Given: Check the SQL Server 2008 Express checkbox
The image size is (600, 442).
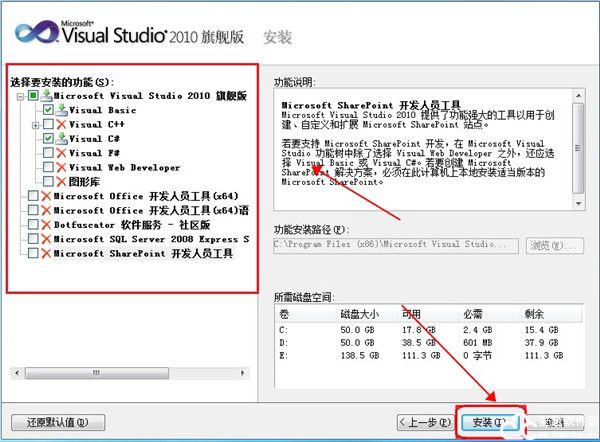Looking at the screenshot, I should 33,238.
